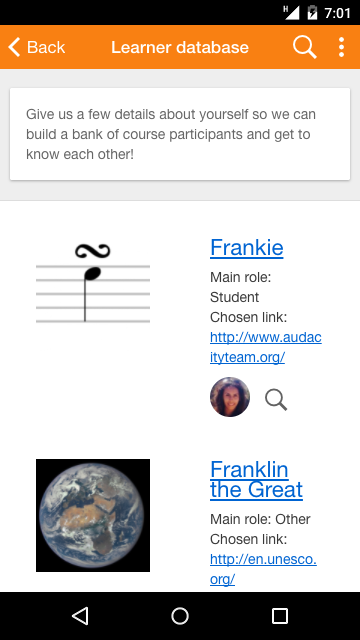The width and height of the screenshot is (360, 640).
Task: Tap the database description card
Action: (x=180, y=134)
